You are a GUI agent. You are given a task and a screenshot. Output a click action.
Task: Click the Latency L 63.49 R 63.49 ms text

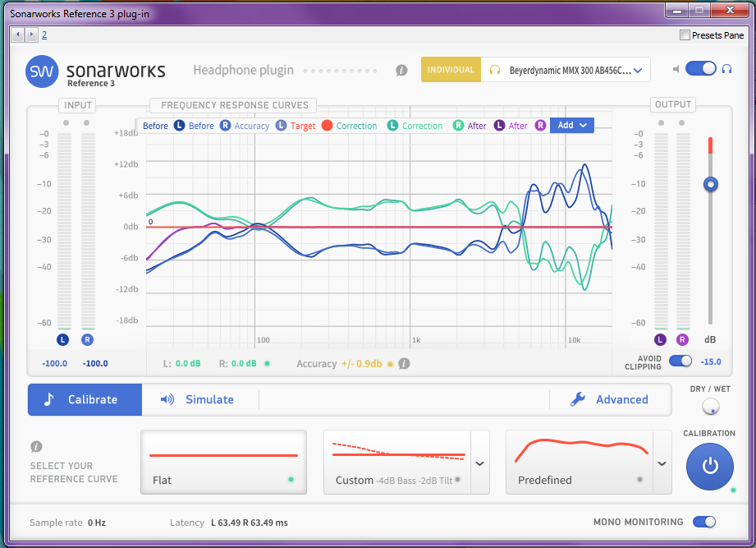click(228, 523)
